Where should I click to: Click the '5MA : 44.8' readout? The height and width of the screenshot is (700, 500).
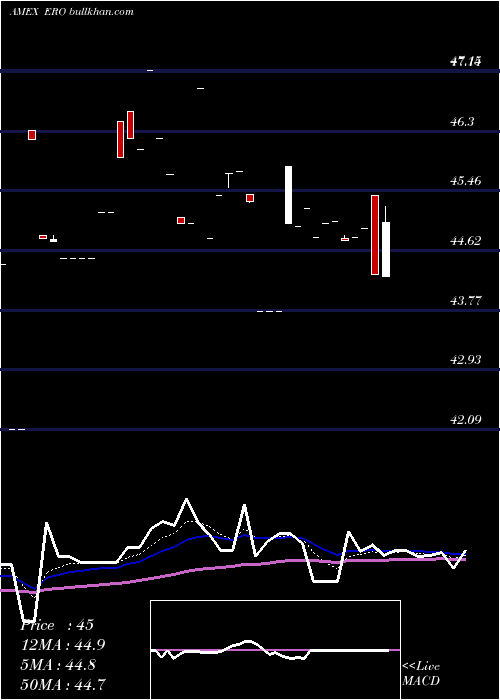click(x=58, y=664)
